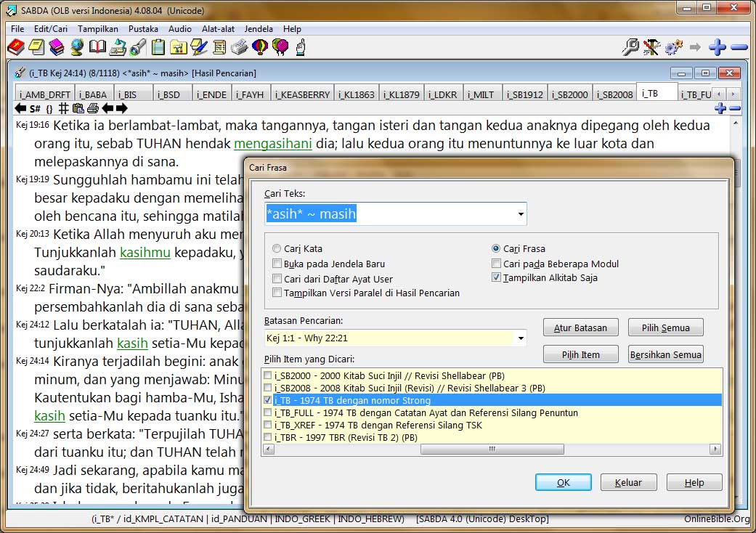
Task: Click the Pilih Semua button
Action: [665, 327]
